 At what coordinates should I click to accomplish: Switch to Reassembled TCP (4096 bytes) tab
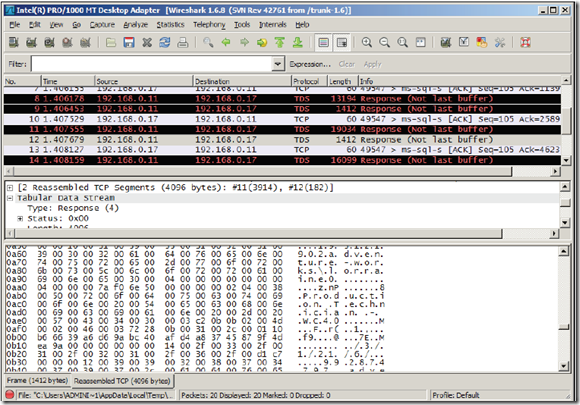coord(122,381)
